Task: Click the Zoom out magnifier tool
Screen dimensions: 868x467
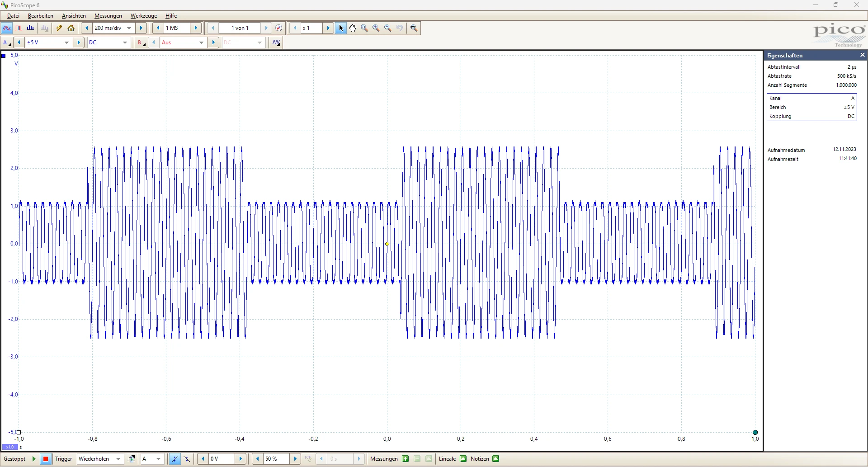Action: (388, 28)
